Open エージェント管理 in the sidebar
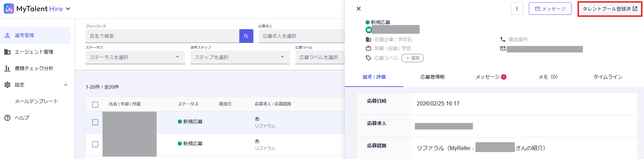This screenshot has width=644, height=159. [34, 52]
